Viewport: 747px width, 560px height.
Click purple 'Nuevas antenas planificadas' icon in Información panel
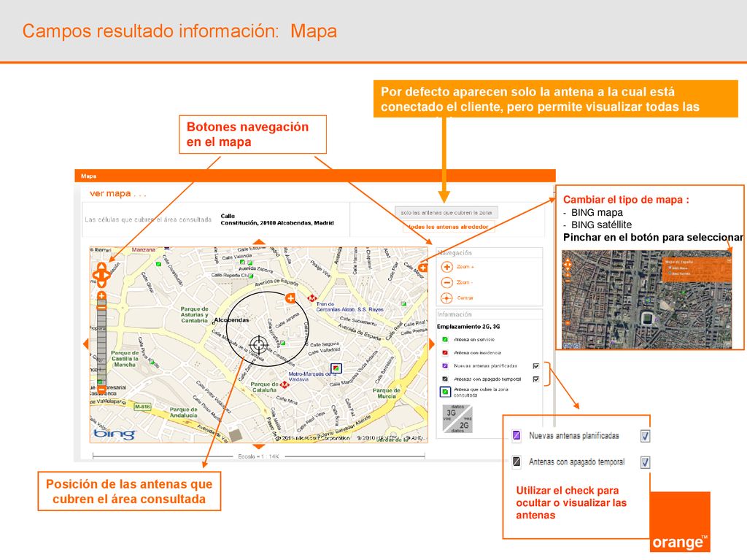[445, 366]
